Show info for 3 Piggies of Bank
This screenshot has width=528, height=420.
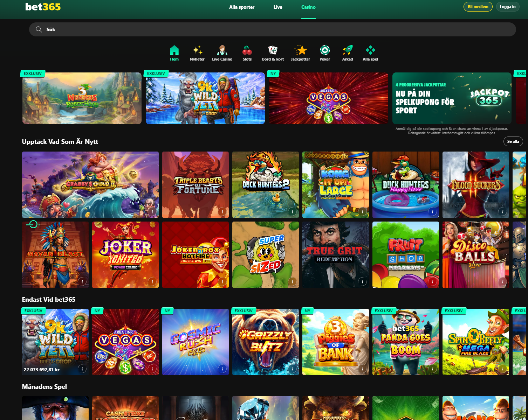pos(362,369)
